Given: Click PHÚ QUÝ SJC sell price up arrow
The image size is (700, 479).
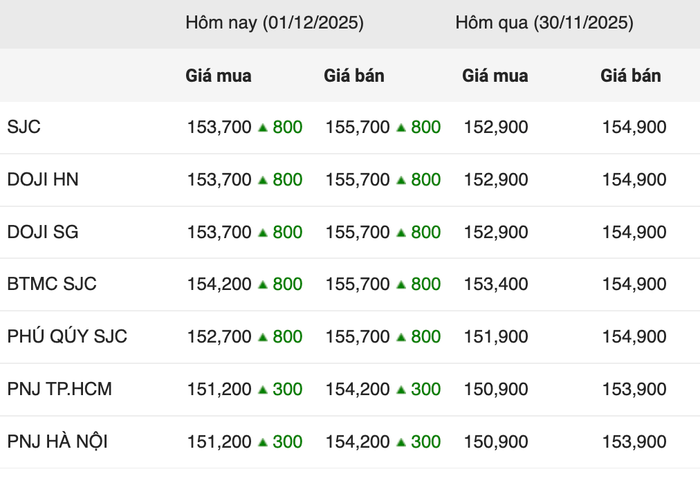Looking at the screenshot, I should coord(401,337).
